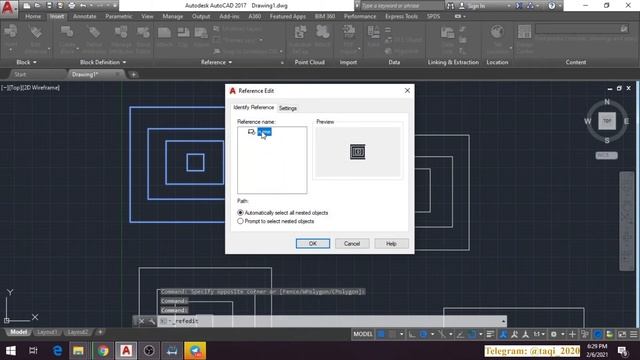Open the Annotate ribbon tab
The image size is (640, 360).
84,16
